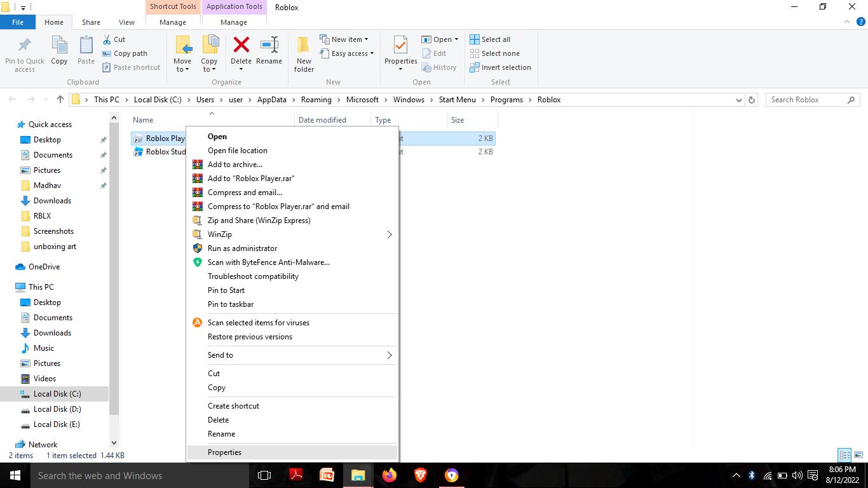The image size is (868, 488).
Task: Choose Create shortcut in context menu
Action: 292,406
